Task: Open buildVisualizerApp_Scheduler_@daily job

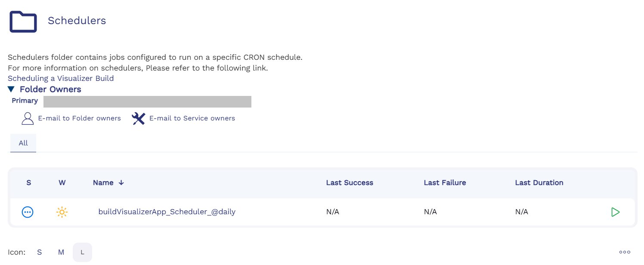Action: pos(167,212)
